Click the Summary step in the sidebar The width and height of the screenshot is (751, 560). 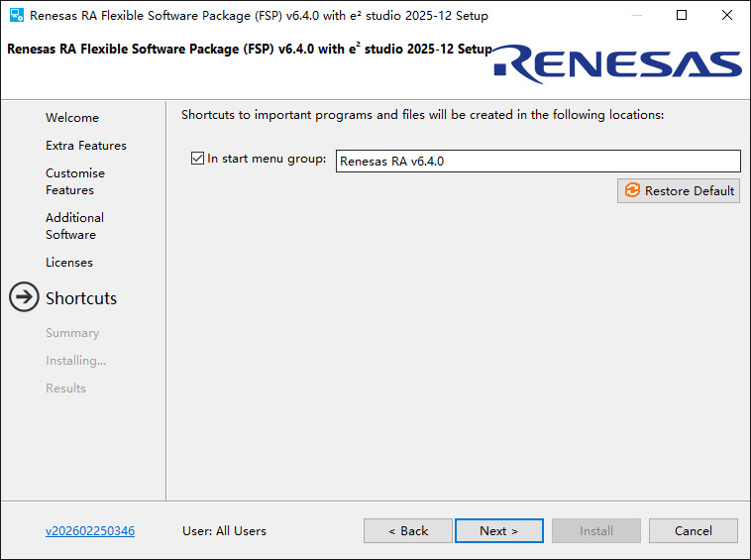click(72, 333)
